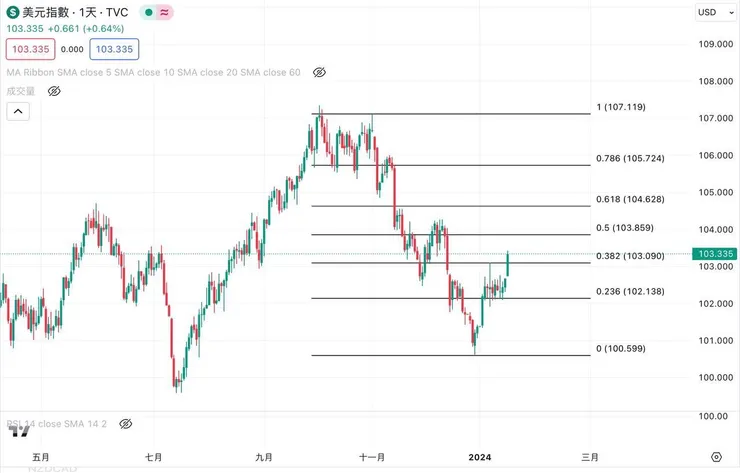Open the USD currency dropdown
Viewport: 740px width, 473px height.
[x=711, y=13]
